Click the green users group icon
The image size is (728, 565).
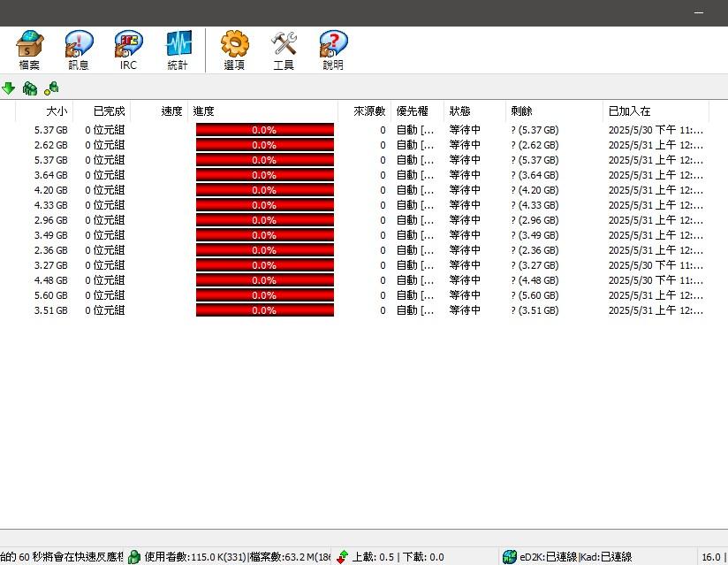tap(30, 88)
